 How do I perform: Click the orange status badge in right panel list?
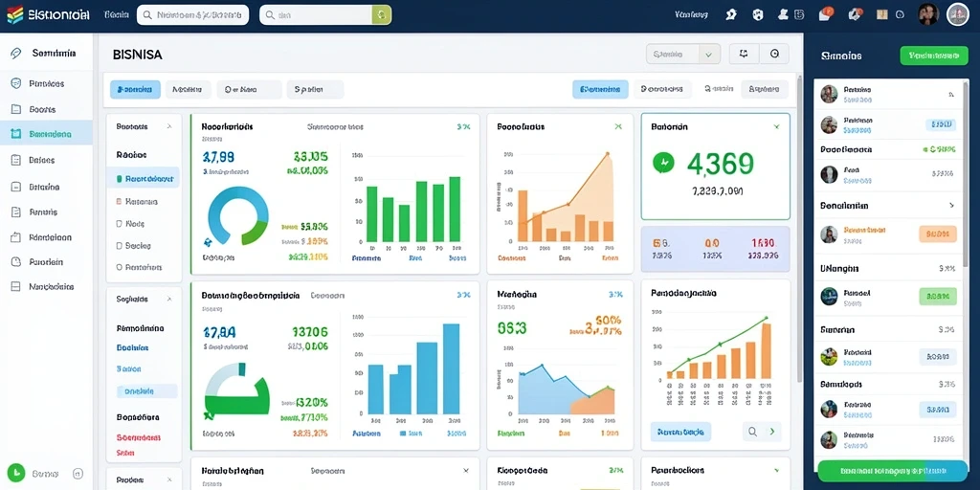point(938,234)
